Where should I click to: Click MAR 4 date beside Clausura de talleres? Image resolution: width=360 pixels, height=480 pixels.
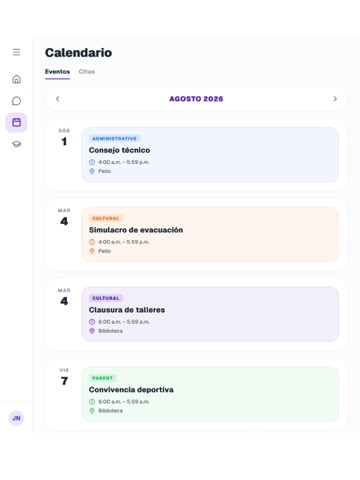(x=64, y=297)
